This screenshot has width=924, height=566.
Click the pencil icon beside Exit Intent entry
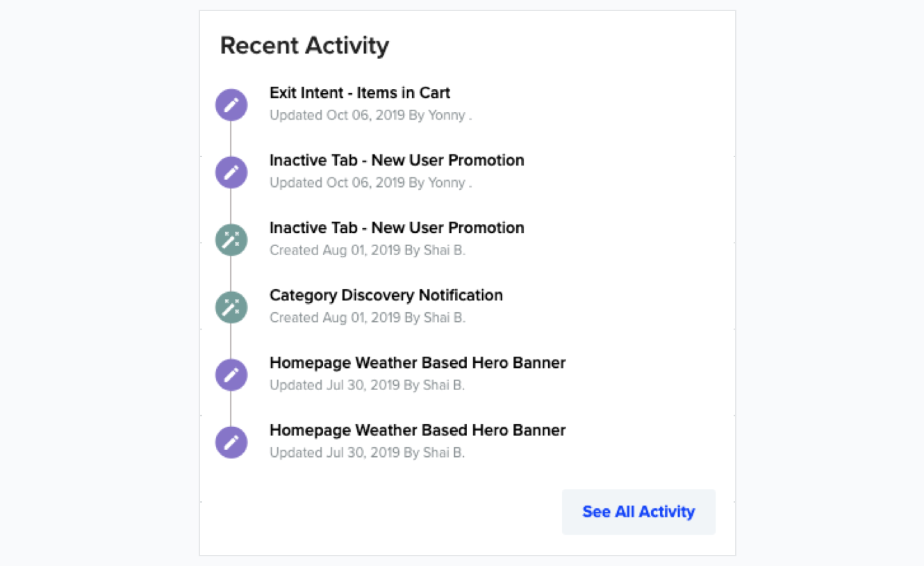[x=231, y=105]
